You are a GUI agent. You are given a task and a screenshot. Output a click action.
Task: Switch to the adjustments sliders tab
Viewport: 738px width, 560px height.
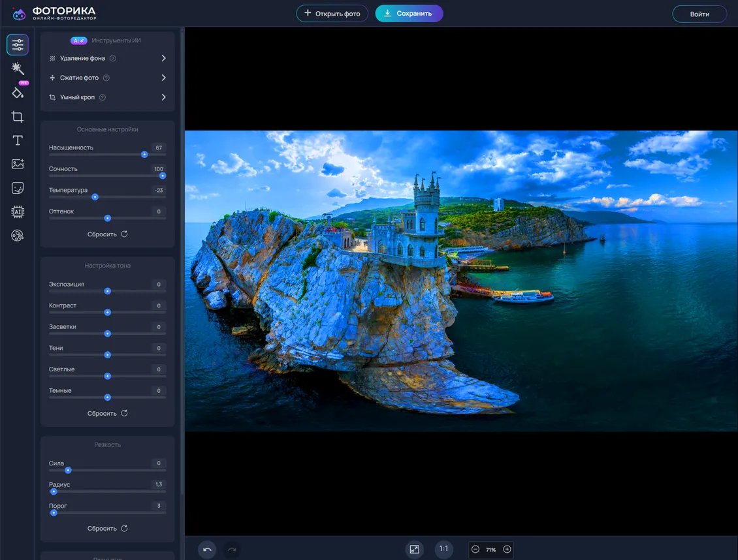pos(18,45)
